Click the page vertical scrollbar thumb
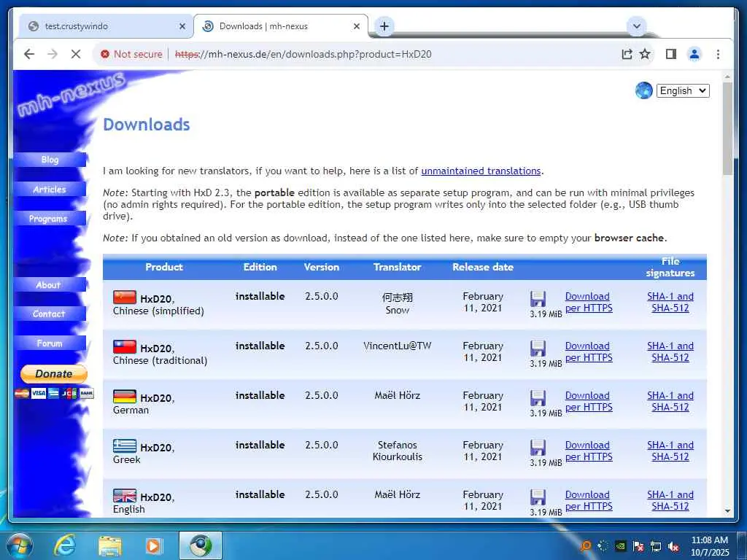The width and height of the screenshot is (747, 560). [x=727, y=128]
